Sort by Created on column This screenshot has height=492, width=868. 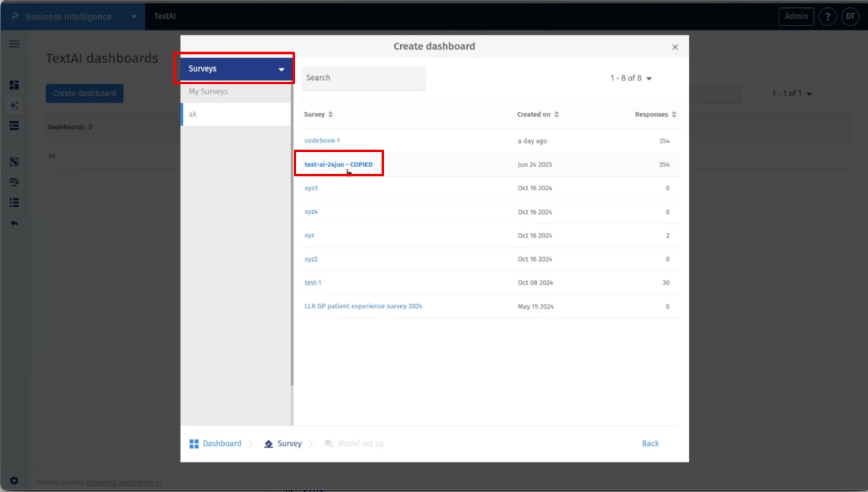(556, 115)
